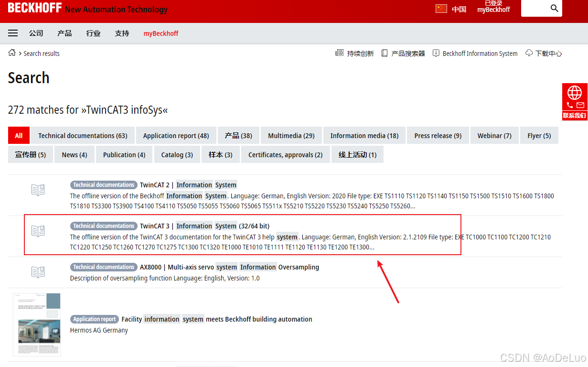Filter by 宣传册 (5)
This screenshot has width=588, height=367.
pyautogui.click(x=31, y=155)
